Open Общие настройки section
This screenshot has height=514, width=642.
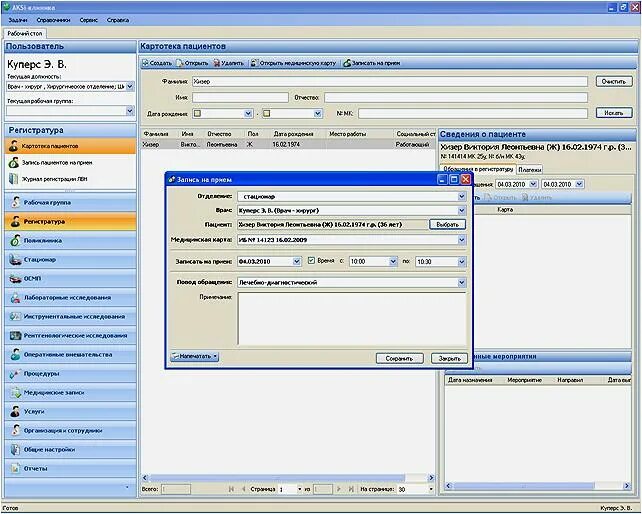click(70, 449)
